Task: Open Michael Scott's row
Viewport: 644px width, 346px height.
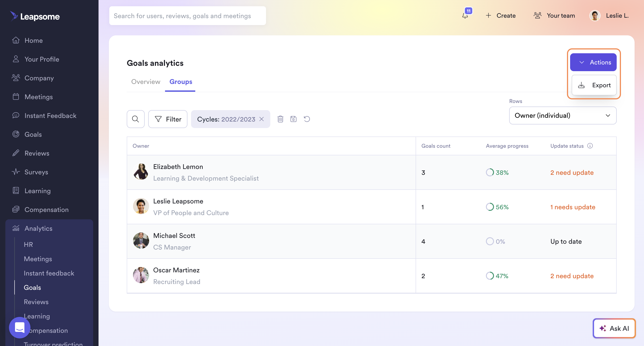Action: (371, 241)
